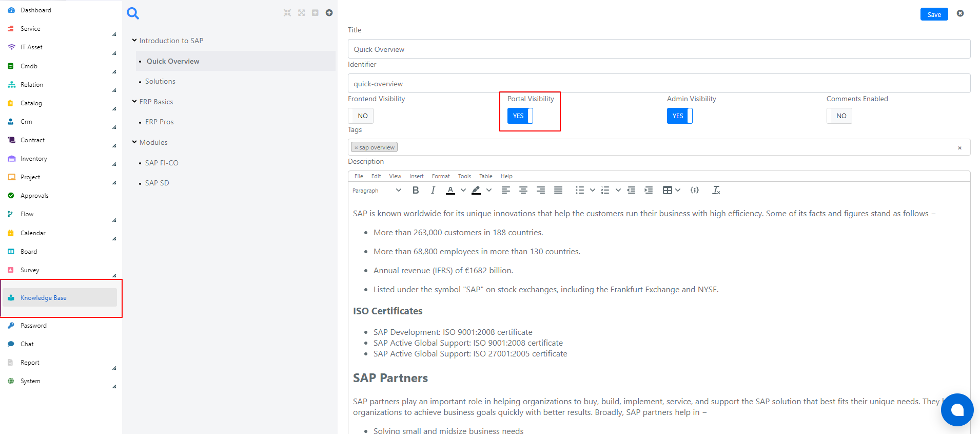Open the Chat section
Viewport: 980px width, 434px height.
tap(27, 344)
